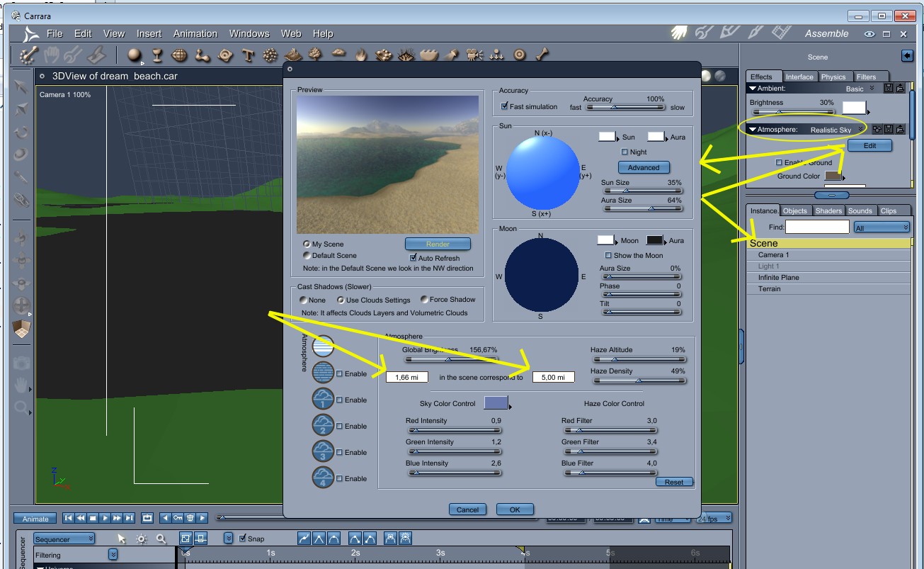The height and width of the screenshot is (569, 924).
Task: Click the Edit atmosphere button
Action: [869, 145]
